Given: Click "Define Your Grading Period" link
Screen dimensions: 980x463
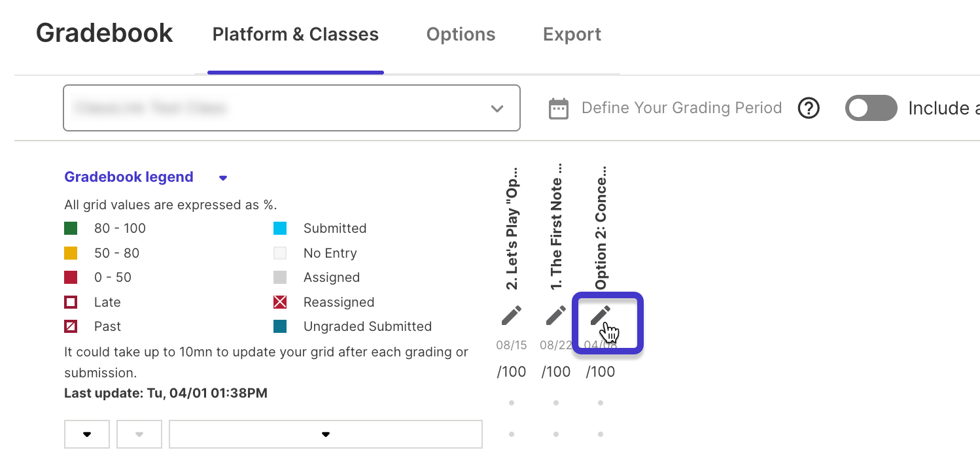Looking at the screenshot, I should tap(682, 109).
